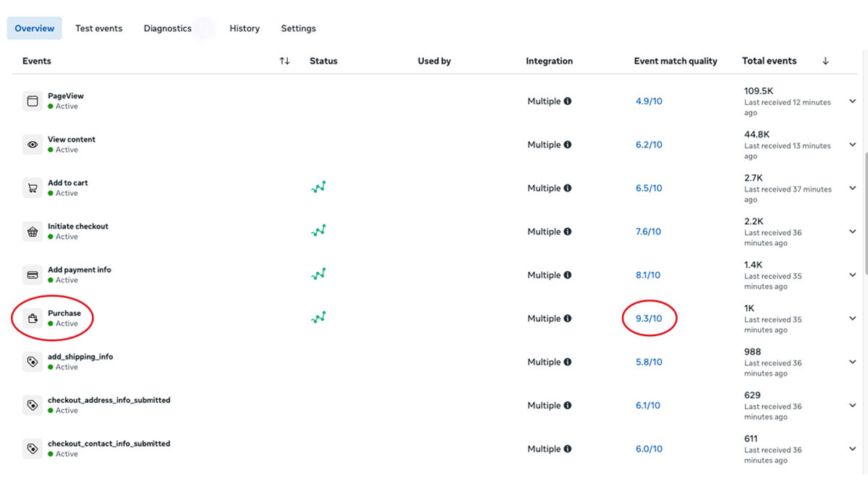Click the Purchase event bag icon
The image size is (868, 496).
[33, 318]
